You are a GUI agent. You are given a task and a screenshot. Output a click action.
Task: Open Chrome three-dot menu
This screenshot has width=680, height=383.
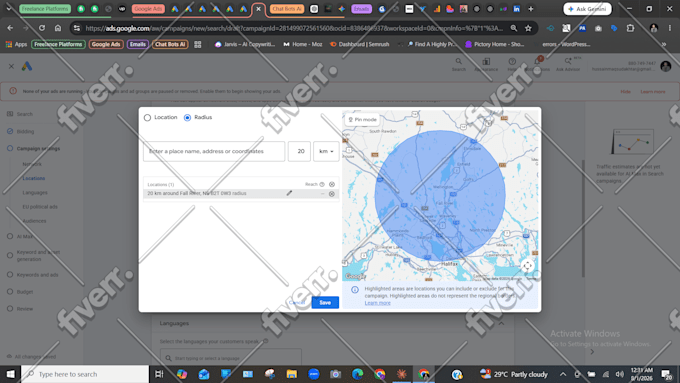[x=670, y=28]
